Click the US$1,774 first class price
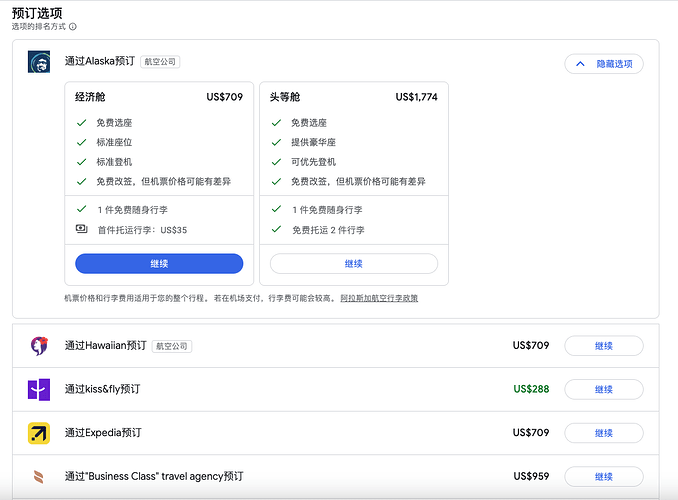Image resolution: width=678 pixels, height=500 pixels. point(416,97)
